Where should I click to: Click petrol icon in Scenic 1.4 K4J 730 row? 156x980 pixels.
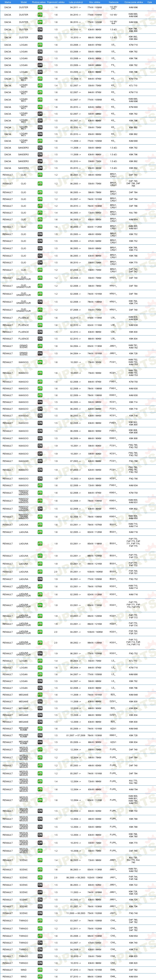coord(40,860)
